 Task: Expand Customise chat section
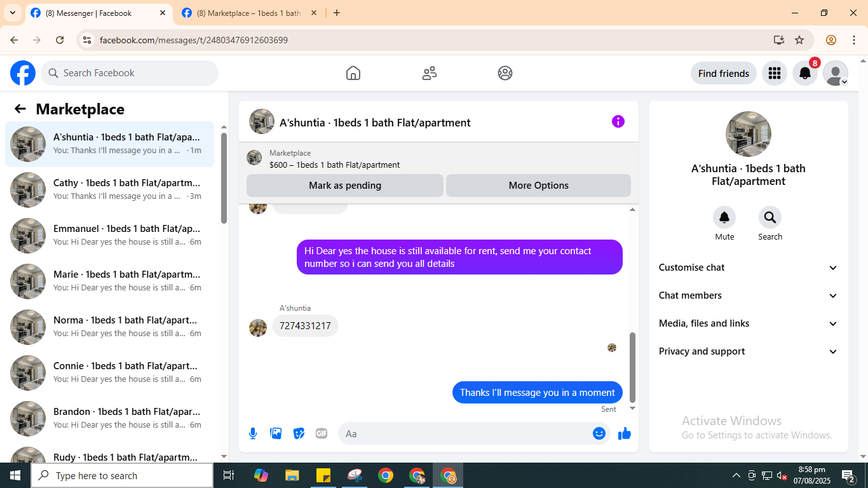coord(749,268)
